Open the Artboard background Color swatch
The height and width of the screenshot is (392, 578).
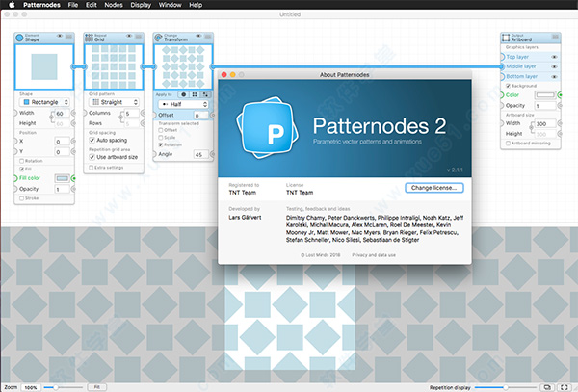[545, 95]
